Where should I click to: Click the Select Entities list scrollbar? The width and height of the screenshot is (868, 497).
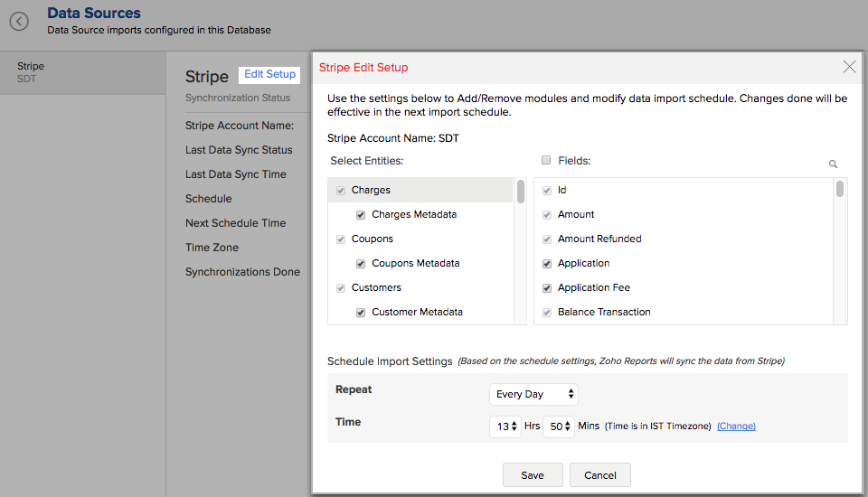[x=521, y=192]
